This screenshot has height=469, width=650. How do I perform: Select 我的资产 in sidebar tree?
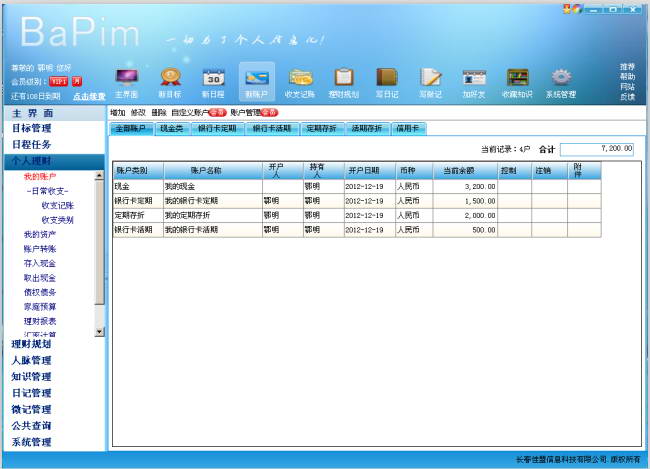coord(40,235)
